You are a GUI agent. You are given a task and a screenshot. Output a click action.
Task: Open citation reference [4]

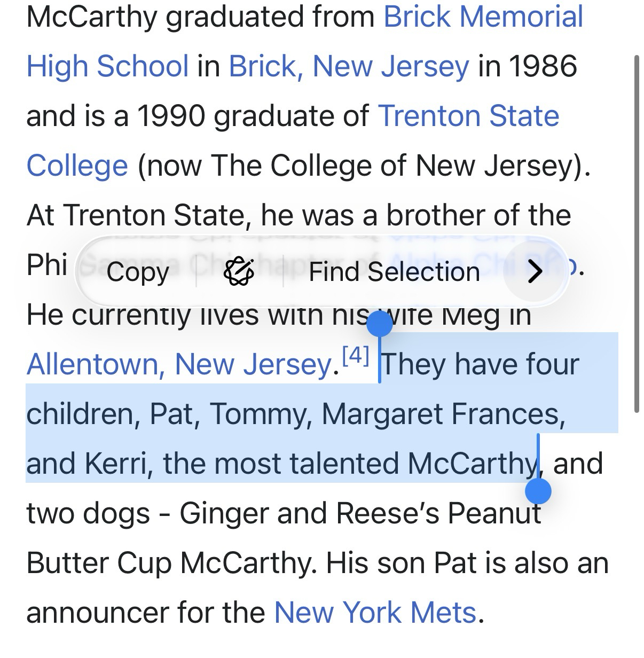click(x=356, y=356)
